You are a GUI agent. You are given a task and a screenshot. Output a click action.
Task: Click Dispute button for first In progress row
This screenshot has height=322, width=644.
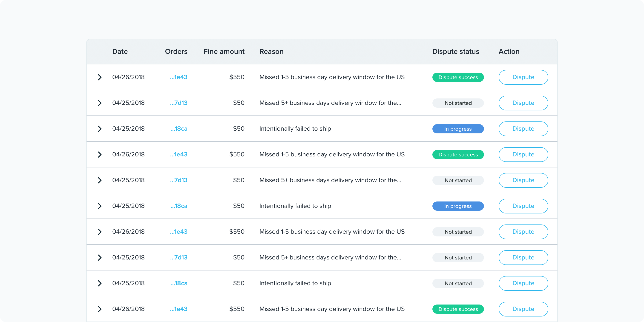point(523,129)
